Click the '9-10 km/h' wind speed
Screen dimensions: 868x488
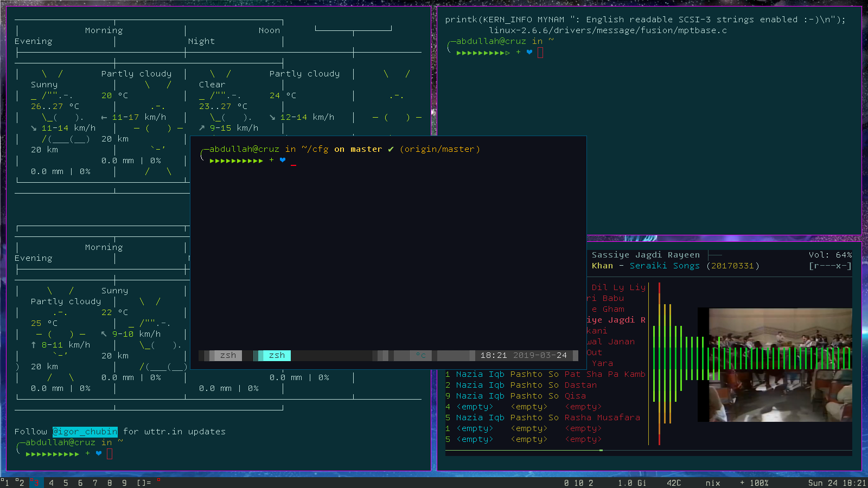(136, 334)
